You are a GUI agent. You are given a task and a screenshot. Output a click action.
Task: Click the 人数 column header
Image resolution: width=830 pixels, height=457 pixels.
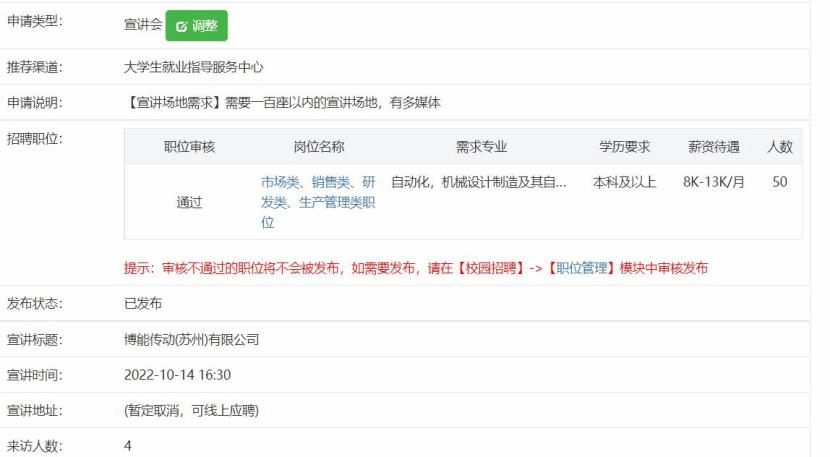point(779,147)
